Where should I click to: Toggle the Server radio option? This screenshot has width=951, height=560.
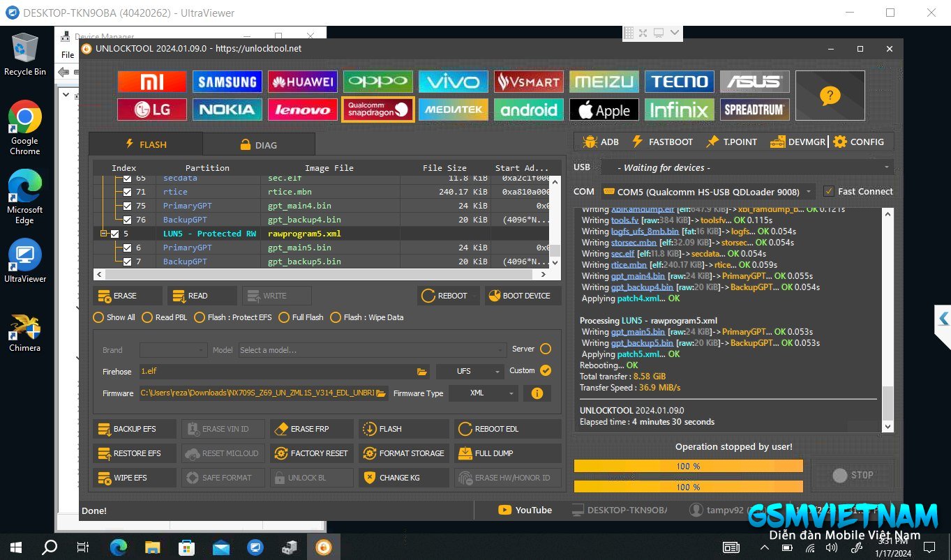546,349
